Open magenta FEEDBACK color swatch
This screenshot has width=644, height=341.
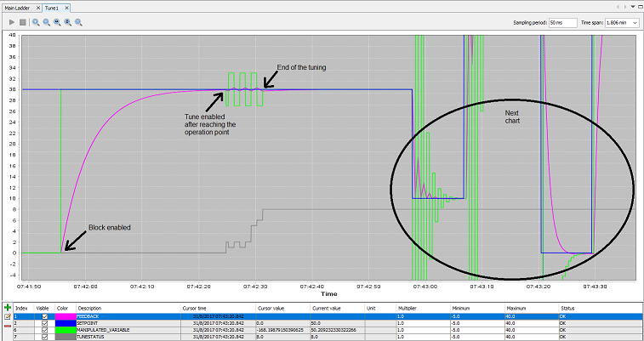point(66,317)
